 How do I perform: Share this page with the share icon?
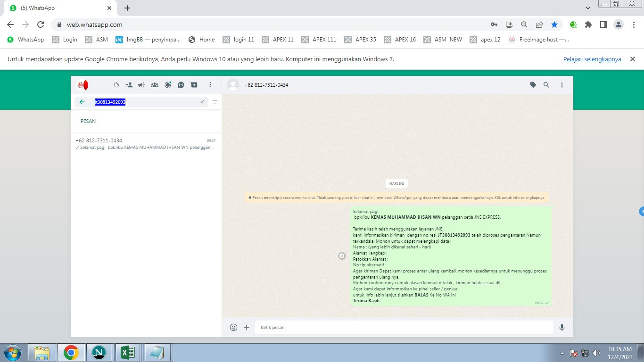point(539,25)
